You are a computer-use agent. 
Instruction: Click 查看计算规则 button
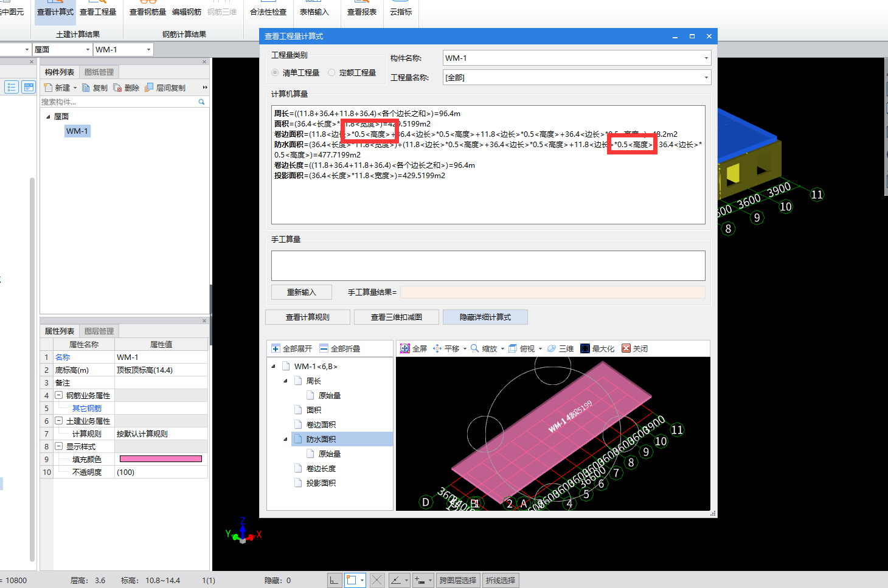(308, 317)
